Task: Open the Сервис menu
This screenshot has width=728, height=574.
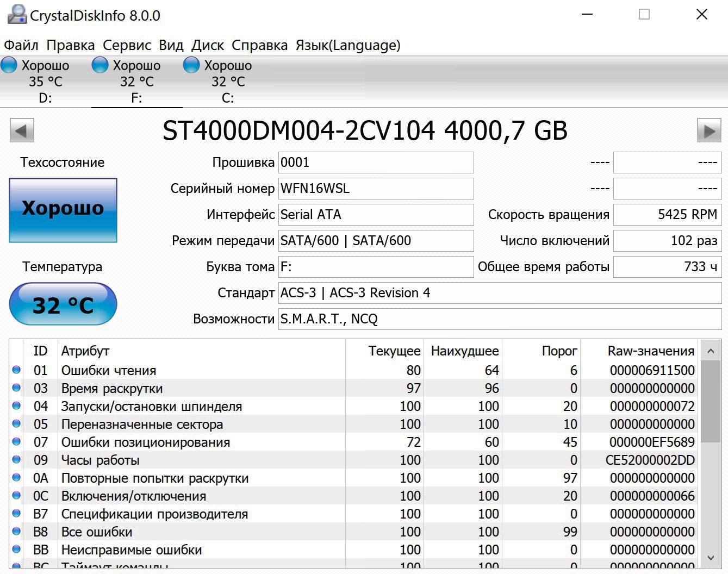Action: pyautogui.click(x=127, y=45)
